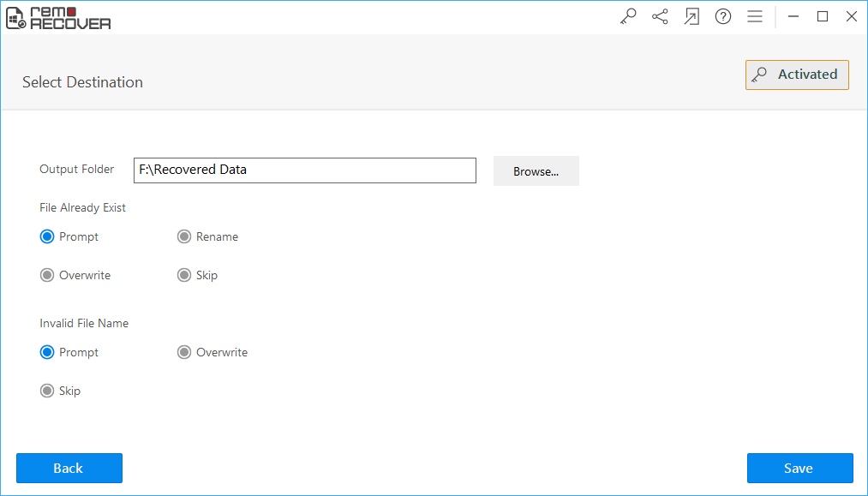Click the key activation icon in the title bar
Image resolution: width=868 pixels, height=496 pixels.
click(x=628, y=16)
